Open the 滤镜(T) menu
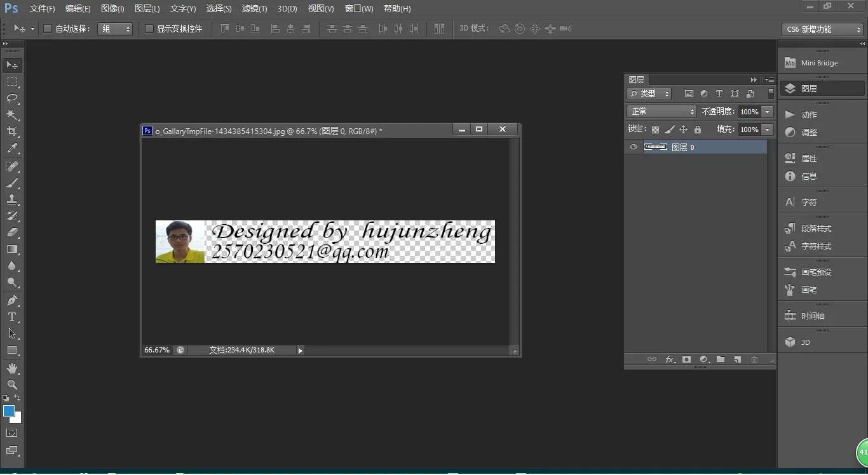868x475 pixels. point(254,9)
